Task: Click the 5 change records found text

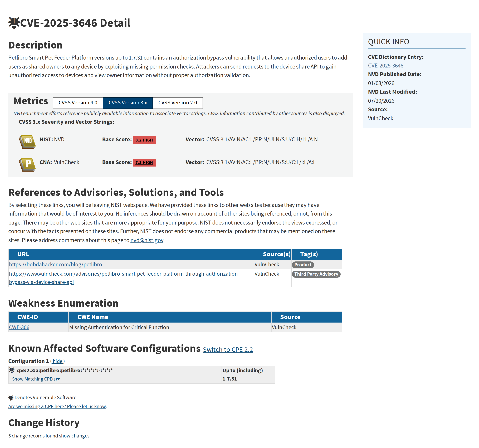Action: pyautogui.click(x=33, y=436)
